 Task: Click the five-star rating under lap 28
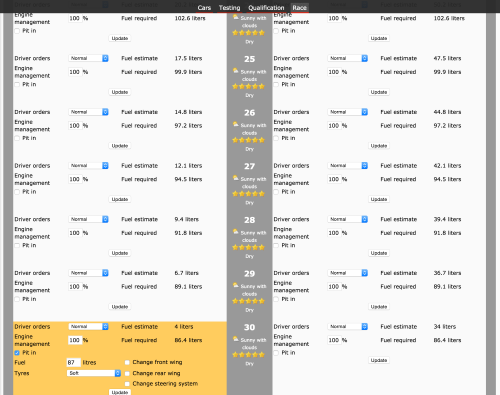point(248,247)
